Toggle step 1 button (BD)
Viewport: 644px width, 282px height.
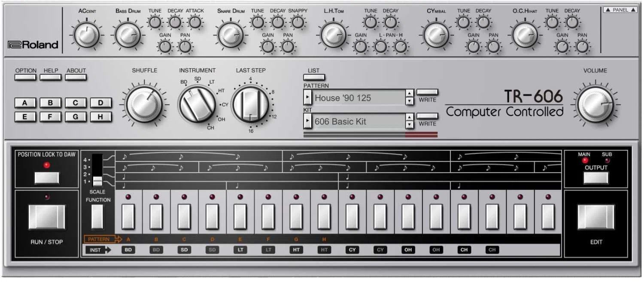click(x=128, y=217)
